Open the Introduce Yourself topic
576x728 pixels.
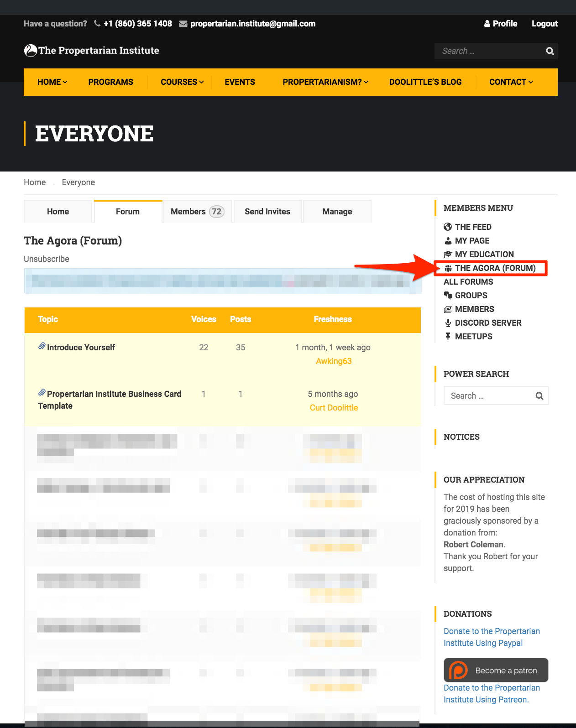pyautogui.click(x=81, y=348)
